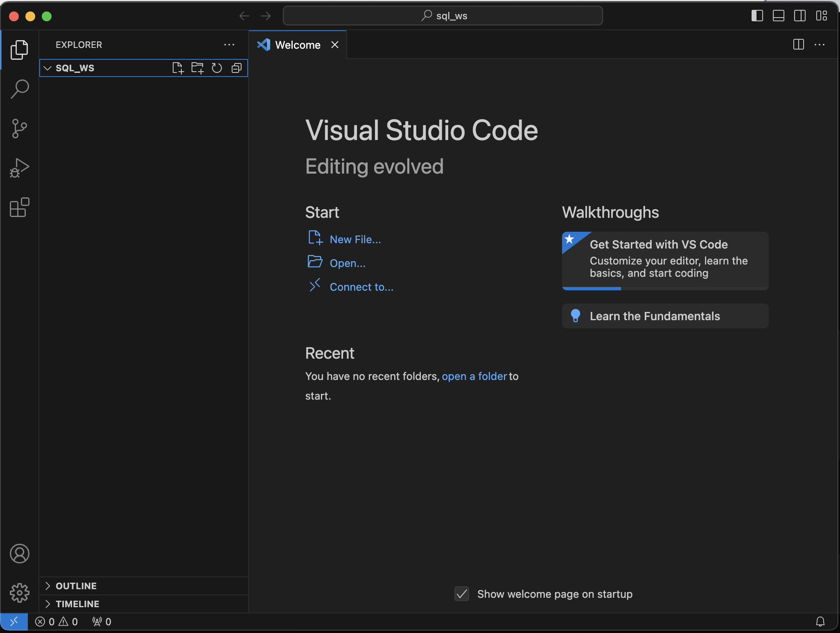Open the Run and Debug view
Viewport: 840px width, 633px height.
(19, 168)
